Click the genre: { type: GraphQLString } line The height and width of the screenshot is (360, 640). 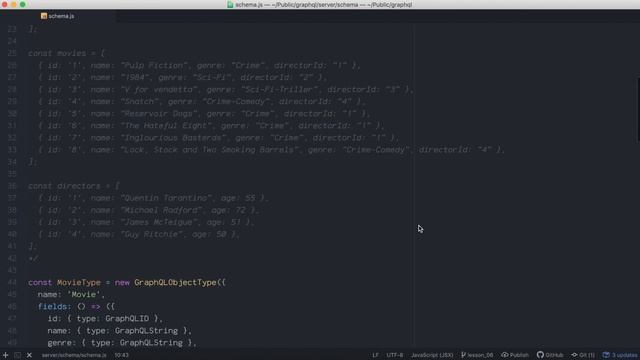point(122,343)
